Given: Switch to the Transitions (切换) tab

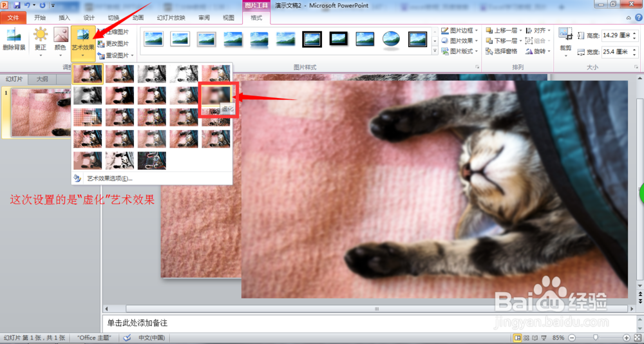Looking at the screenshot, I should pos(114,17).
